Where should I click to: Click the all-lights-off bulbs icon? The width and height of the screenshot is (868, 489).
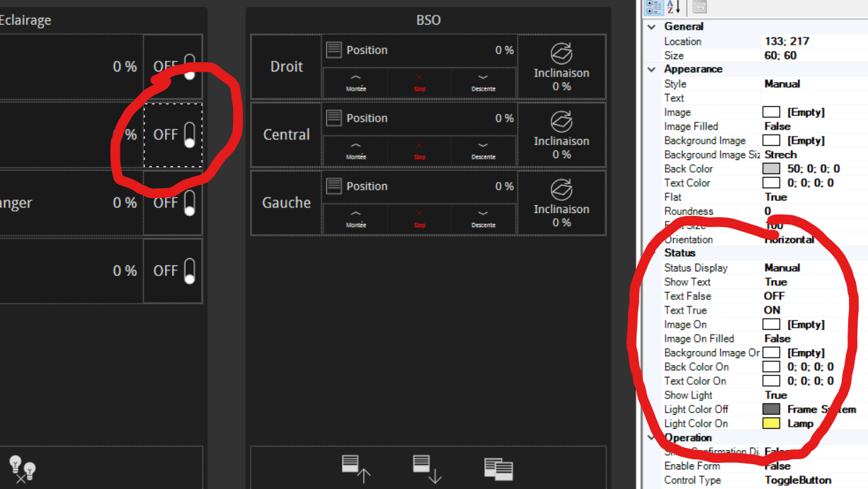(21, 468)
